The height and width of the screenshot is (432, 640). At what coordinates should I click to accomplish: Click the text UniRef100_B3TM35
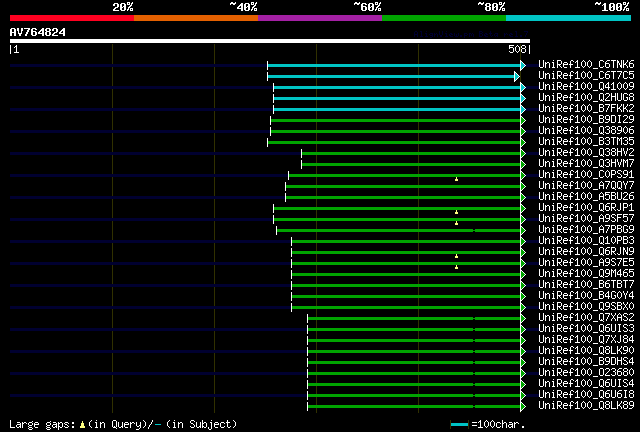pyautogui.click(x=586, y=142)
